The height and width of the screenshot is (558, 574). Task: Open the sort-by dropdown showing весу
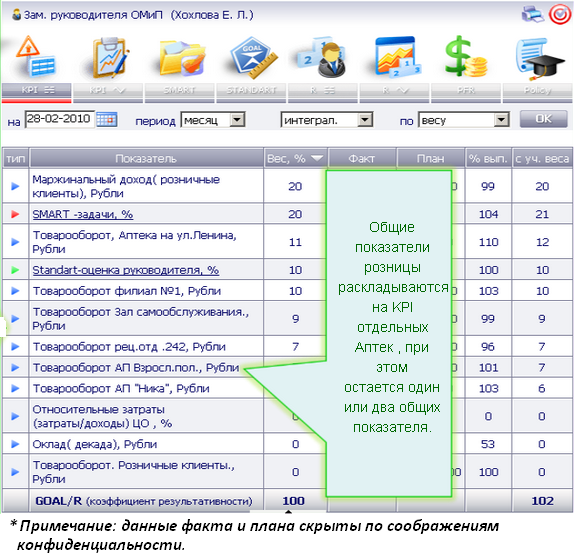point(464,120)
